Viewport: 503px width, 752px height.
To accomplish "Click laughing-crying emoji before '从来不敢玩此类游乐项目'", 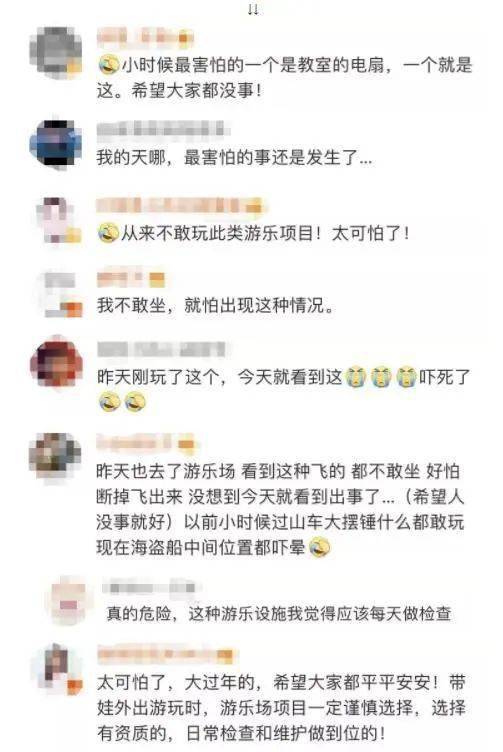I will click(108, 233).
